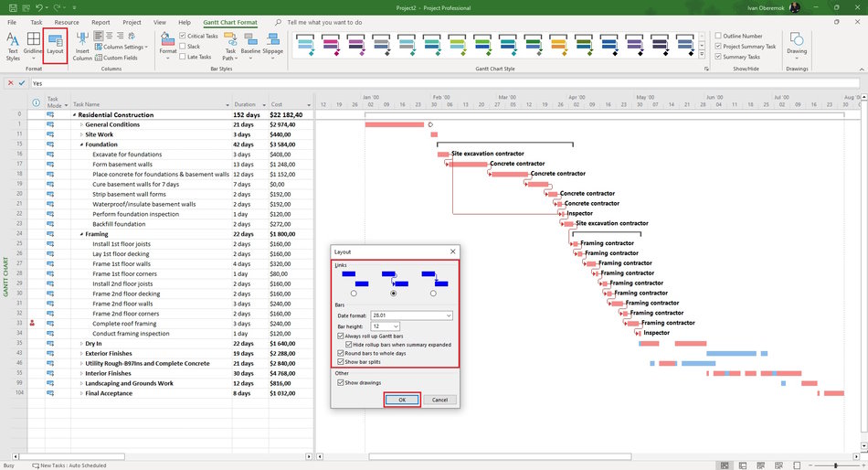Select the third link style radio button
868x470 pixels.
[433, 294]
